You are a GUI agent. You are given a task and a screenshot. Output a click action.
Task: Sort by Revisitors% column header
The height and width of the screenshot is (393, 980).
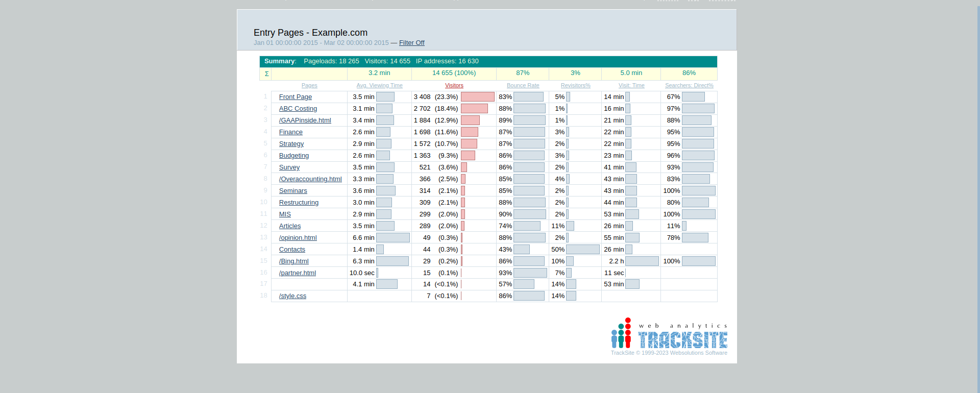[x=575, y=86]
